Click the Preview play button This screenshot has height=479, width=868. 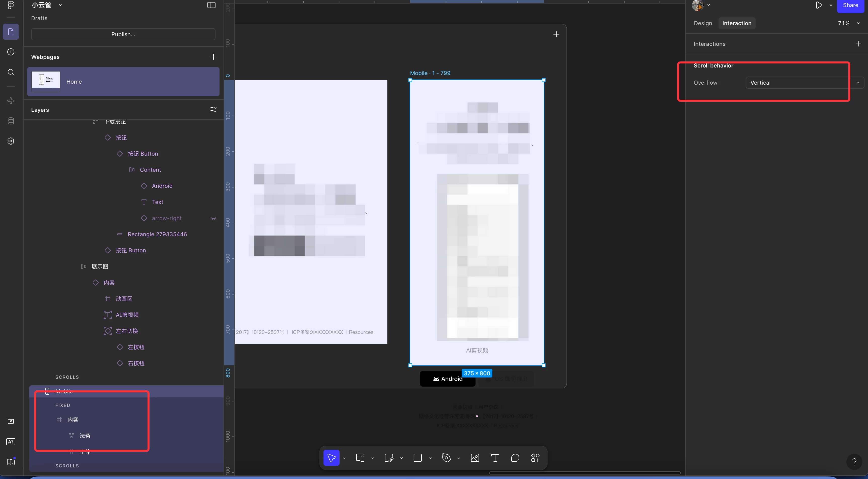[818, 5]
